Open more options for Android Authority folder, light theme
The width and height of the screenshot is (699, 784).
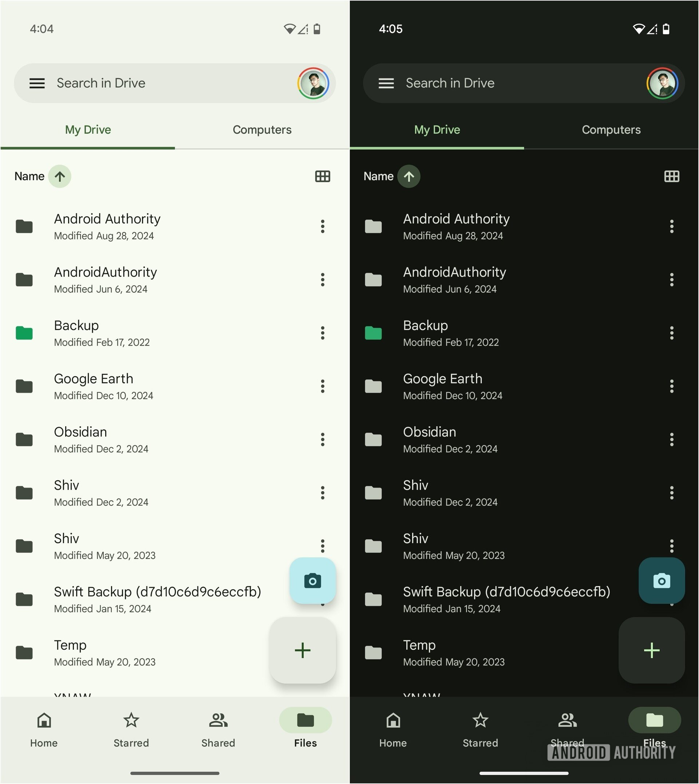tap(322, 226)
